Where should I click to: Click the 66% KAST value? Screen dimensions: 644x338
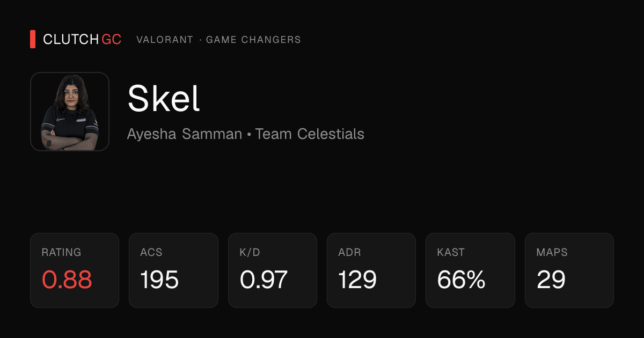tap(462, 280)
